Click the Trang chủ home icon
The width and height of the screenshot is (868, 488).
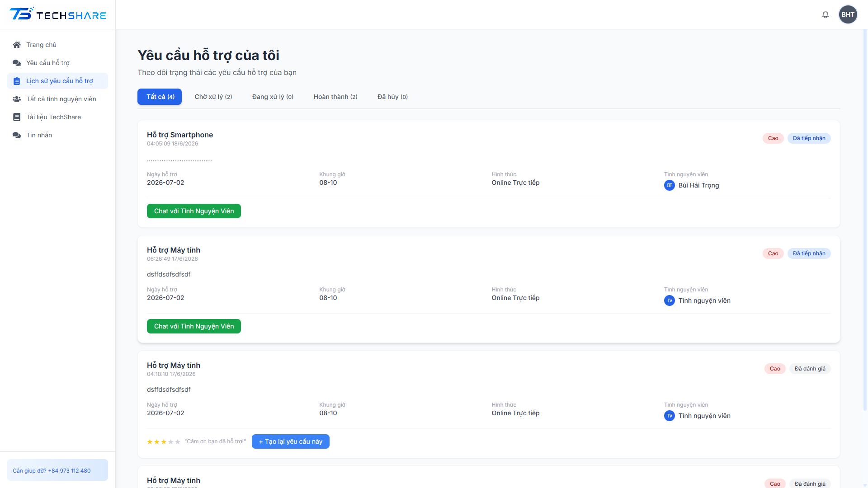(17, 45)
